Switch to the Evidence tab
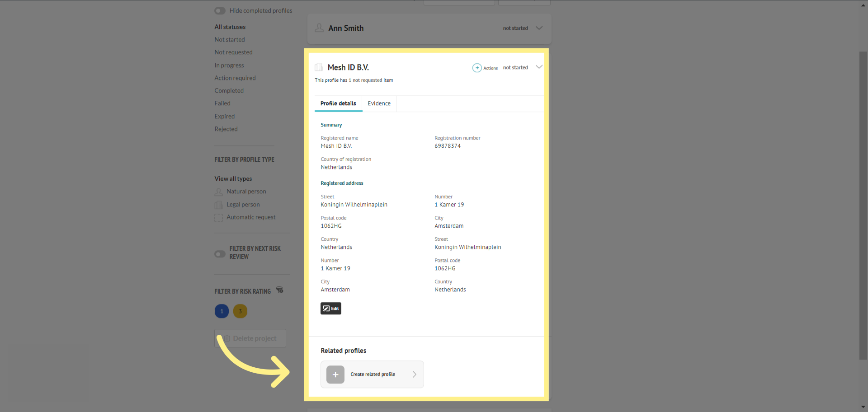 tap(379, 103)
